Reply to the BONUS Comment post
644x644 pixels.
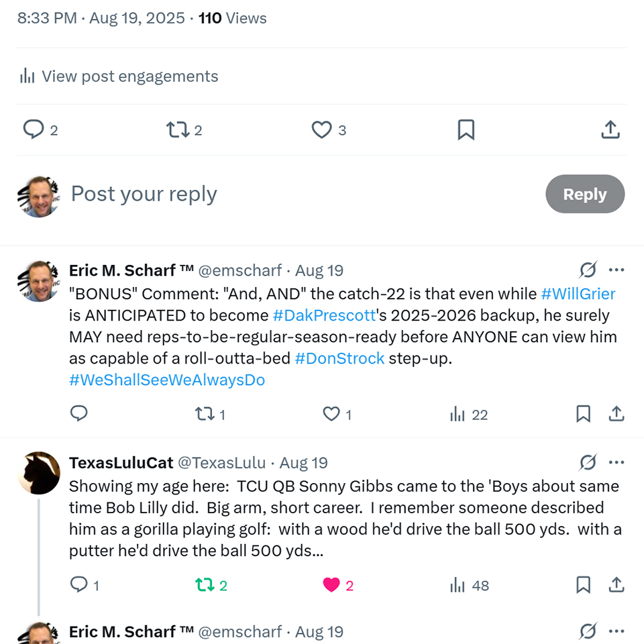pos(79,414)
